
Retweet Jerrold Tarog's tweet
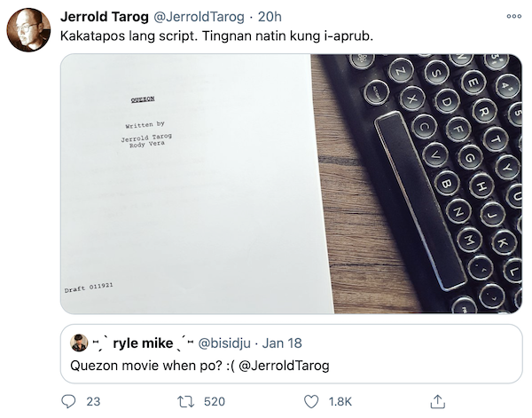[x=187, y=401]
